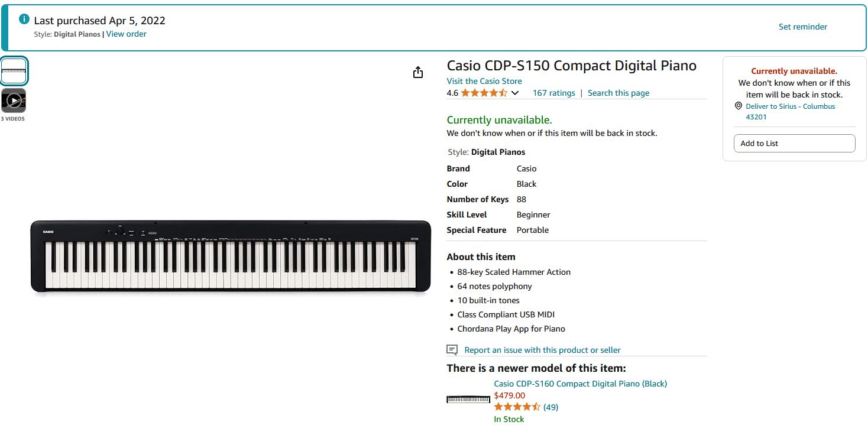Image resolution: width=868 pixels, height=435 pixels.
Task: Click the location pin delivery icon
Action: [739, 106]
